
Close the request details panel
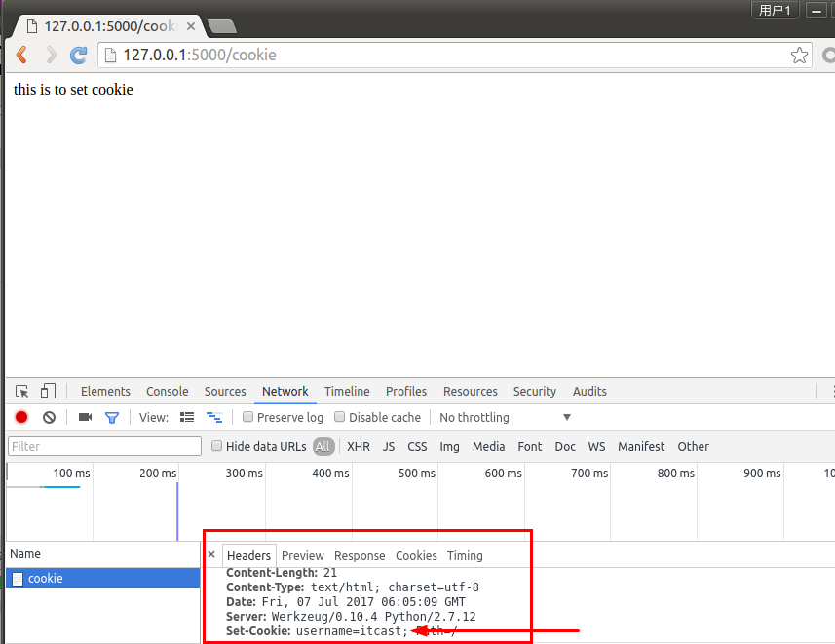click(211, 555)
